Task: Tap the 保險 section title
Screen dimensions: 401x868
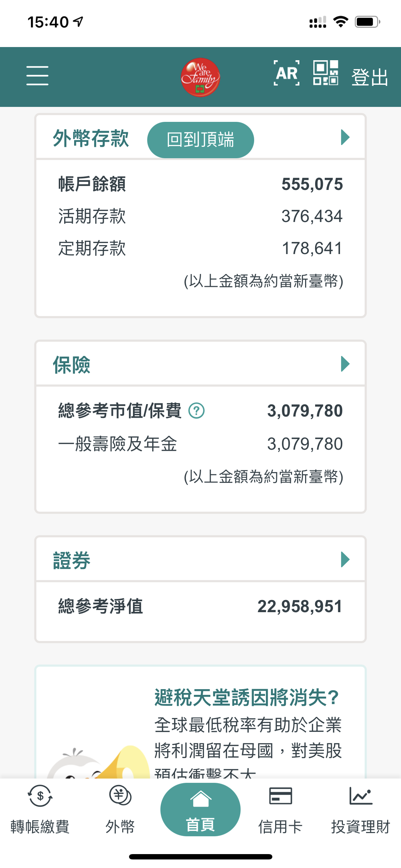Action: 72,365
